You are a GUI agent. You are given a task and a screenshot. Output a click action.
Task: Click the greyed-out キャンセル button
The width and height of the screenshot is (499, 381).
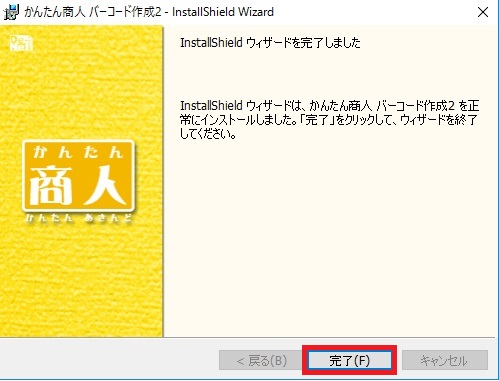pos(445,360)
